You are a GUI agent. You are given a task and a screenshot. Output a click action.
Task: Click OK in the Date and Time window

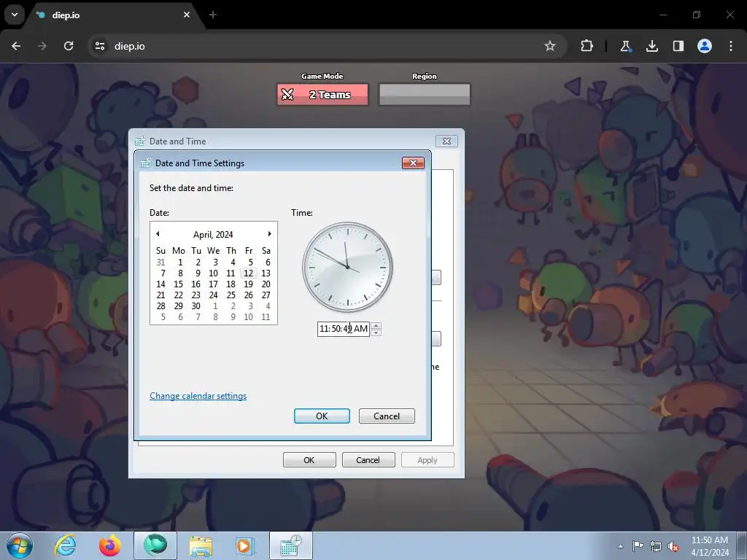[309, 459]
